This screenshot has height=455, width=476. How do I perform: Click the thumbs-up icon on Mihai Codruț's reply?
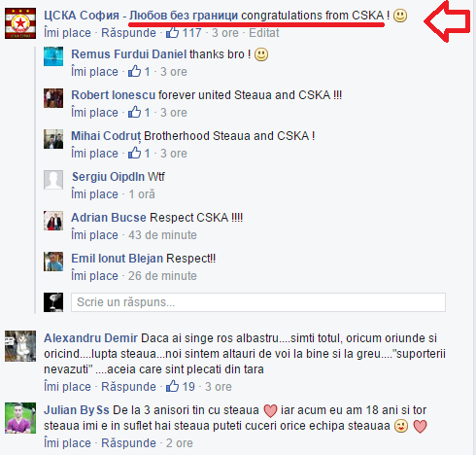coord(134,153)
